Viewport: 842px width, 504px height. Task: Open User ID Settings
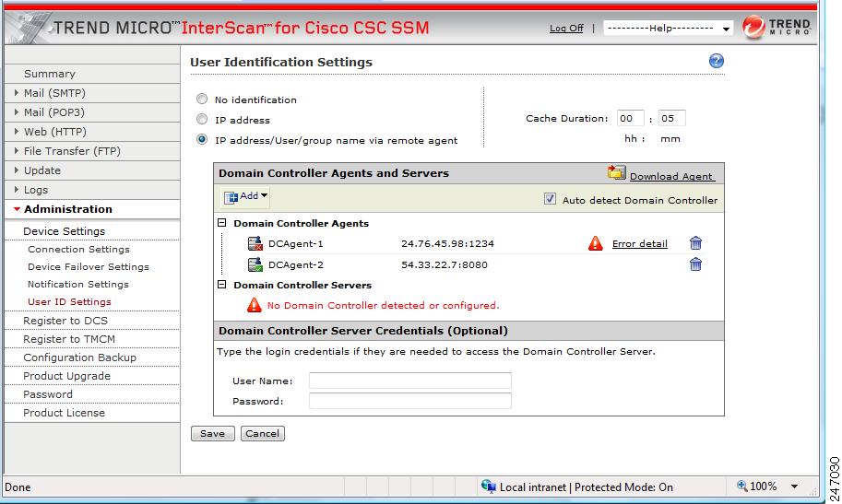click(69, 301)
